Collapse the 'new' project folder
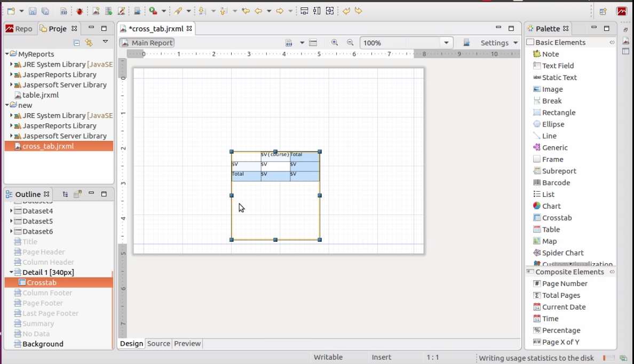634x364 pixels. point(7,105)
